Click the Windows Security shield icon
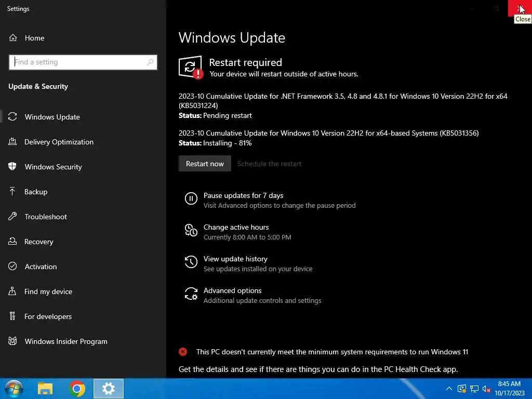 (x=12, y=167)
